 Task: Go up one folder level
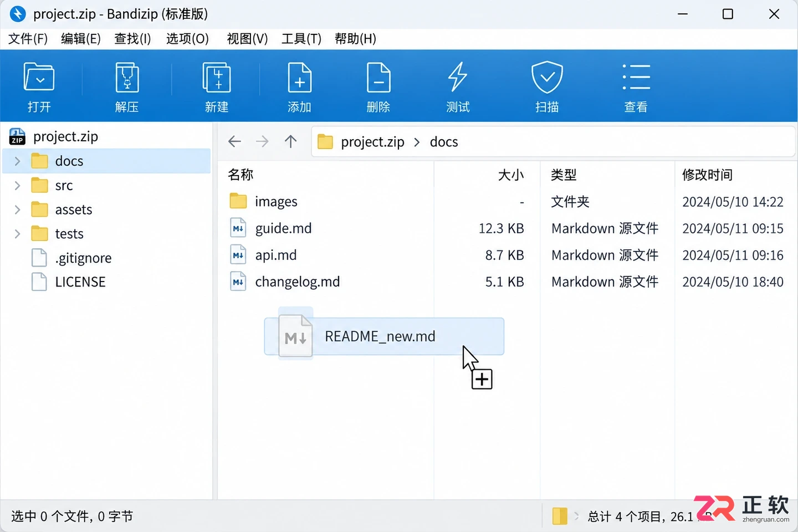point(290,142)
